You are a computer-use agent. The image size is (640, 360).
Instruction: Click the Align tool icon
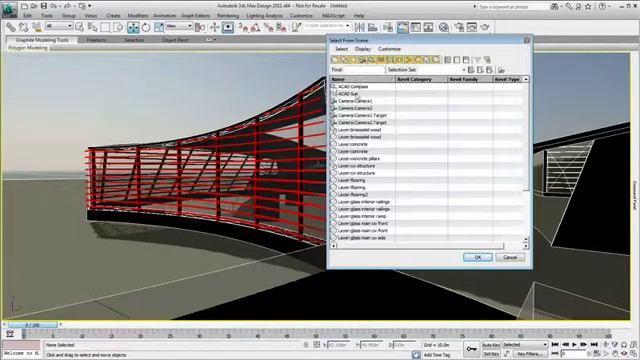(x=372, y=27)
